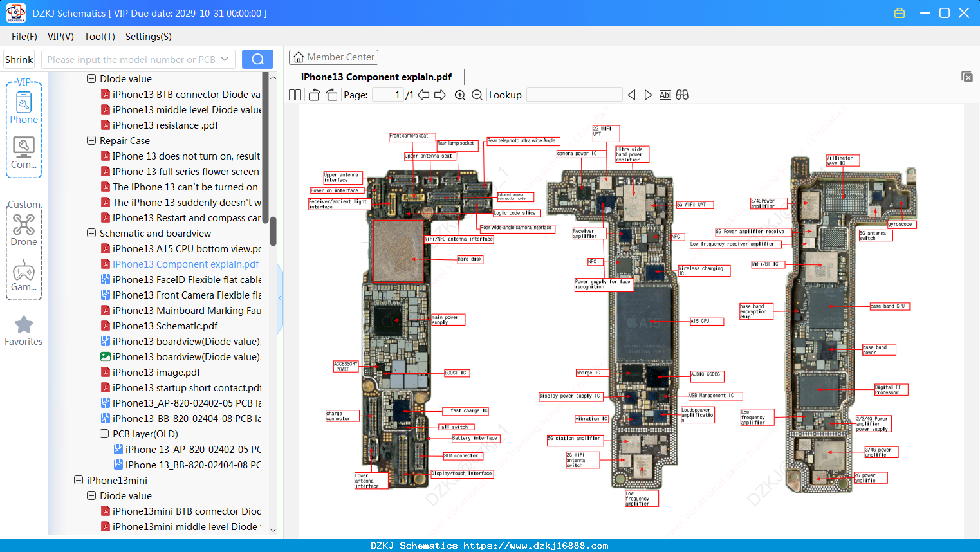
Task: Open the Tool(T) menu
Action: coord(100,37)
